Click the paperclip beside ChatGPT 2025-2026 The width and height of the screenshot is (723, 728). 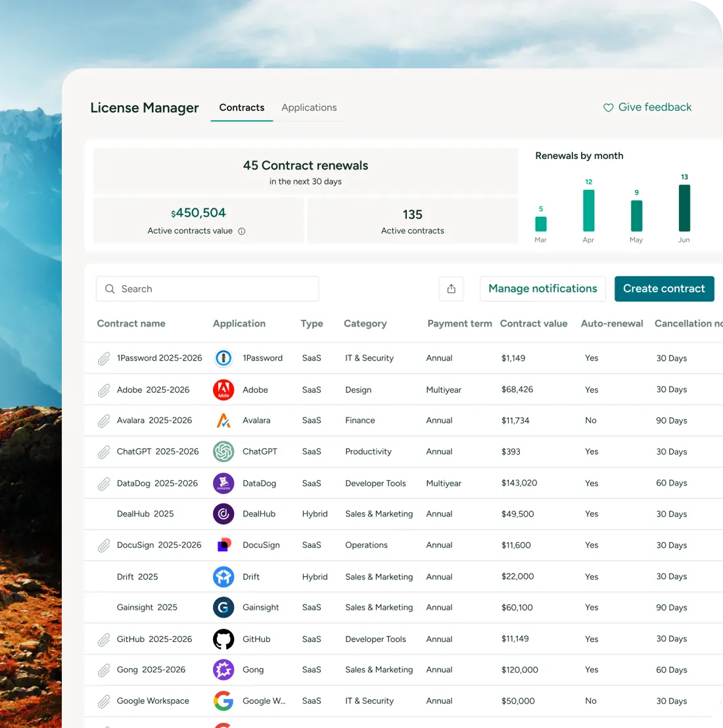click(104, 452)
